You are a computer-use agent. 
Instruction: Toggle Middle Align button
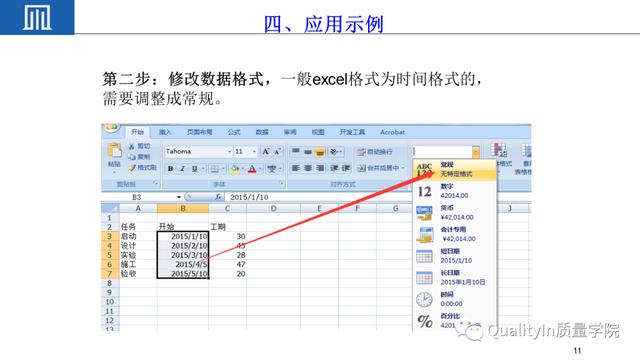coord(308,152)
